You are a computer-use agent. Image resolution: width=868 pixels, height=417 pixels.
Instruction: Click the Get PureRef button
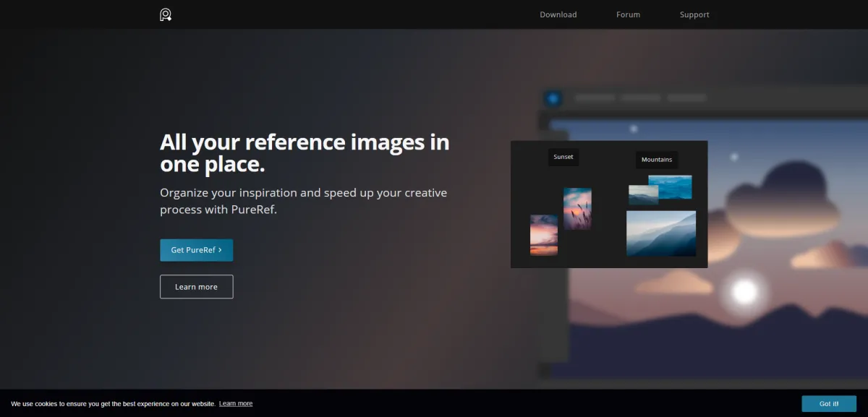[x=197, y=250]
